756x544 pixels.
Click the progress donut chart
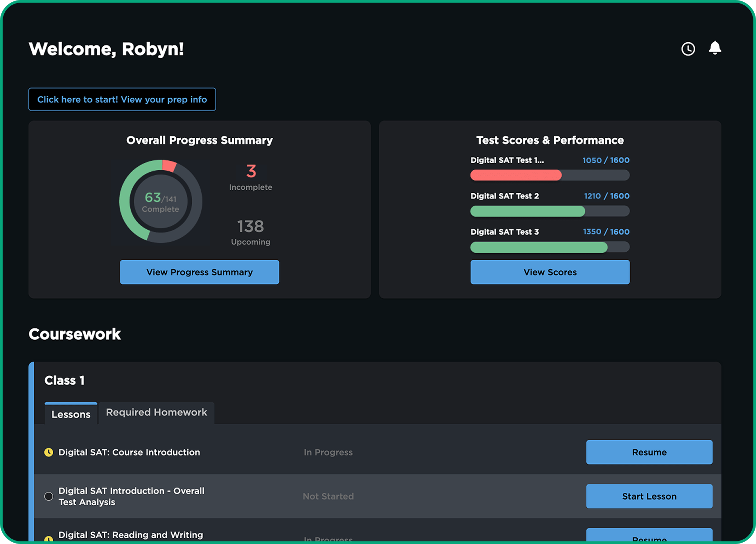point(161,202)
